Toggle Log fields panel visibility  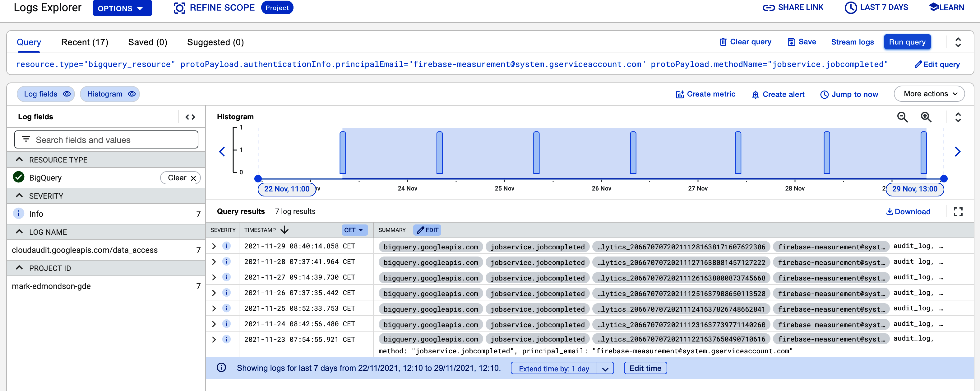[46, 94]
